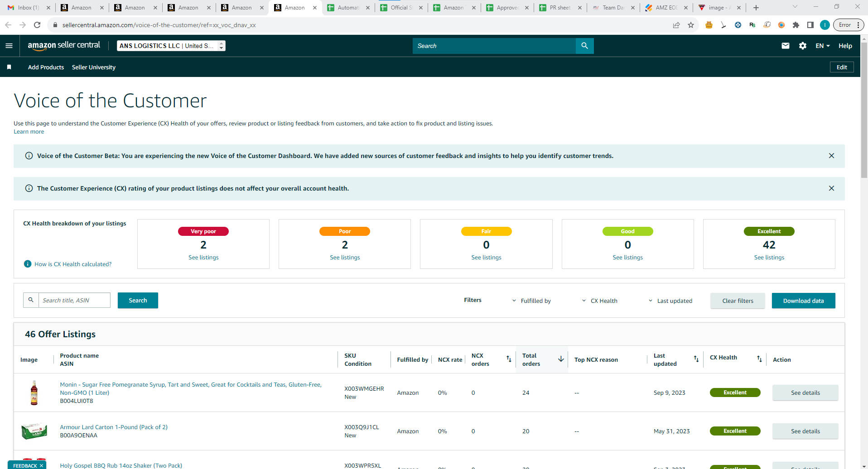Open the Monin Sugar Free Pomegranate Syrup listing

pos(191,388)
